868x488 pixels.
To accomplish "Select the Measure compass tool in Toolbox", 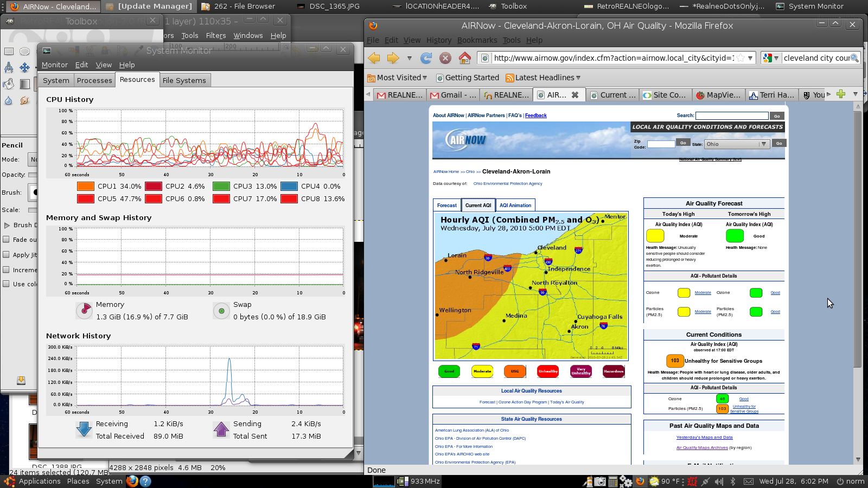I will point(9,68).
